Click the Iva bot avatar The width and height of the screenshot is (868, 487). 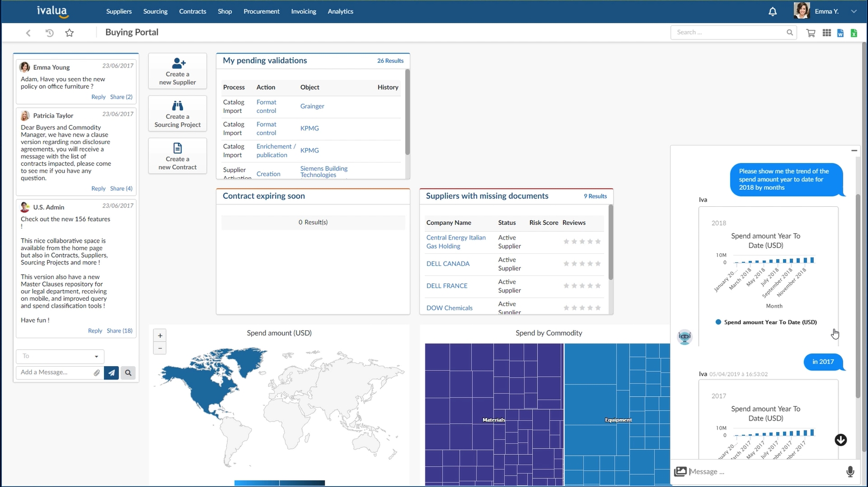(685, 337)
